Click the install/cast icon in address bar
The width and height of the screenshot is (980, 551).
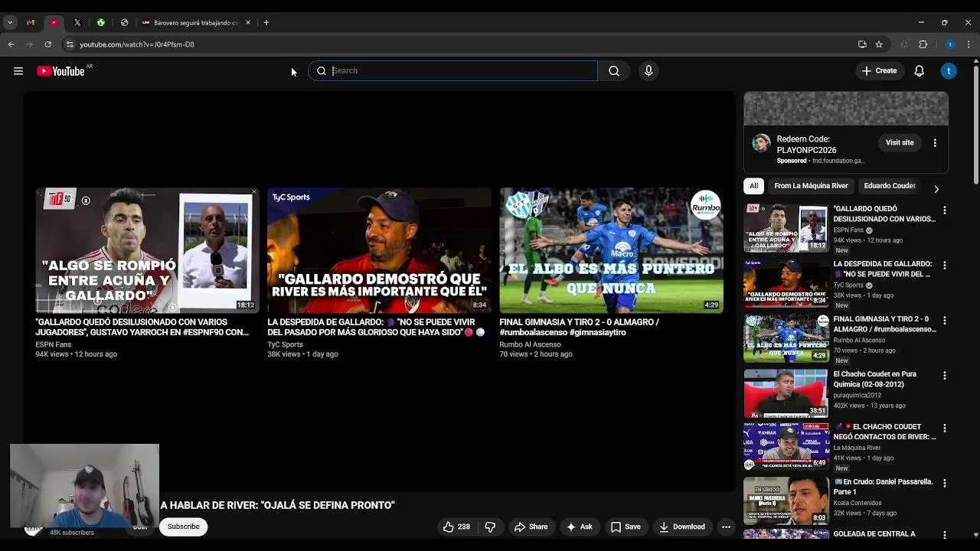(862, 44)
